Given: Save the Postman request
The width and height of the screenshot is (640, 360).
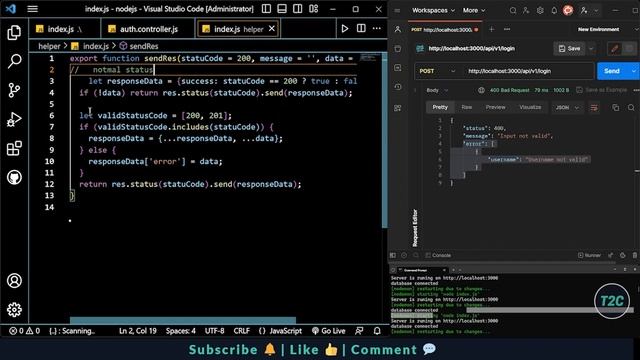Looking at the screenshot, I should click(x=569, y=49).
